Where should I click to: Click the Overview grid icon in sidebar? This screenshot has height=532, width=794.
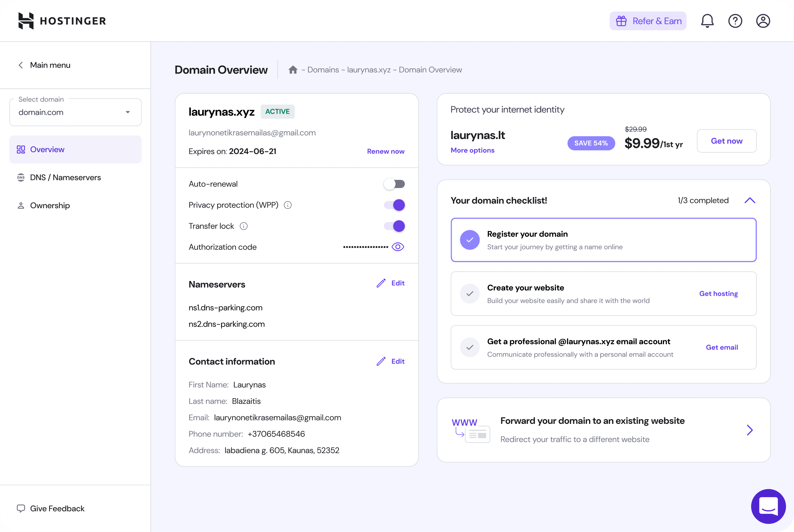[21, 149]
